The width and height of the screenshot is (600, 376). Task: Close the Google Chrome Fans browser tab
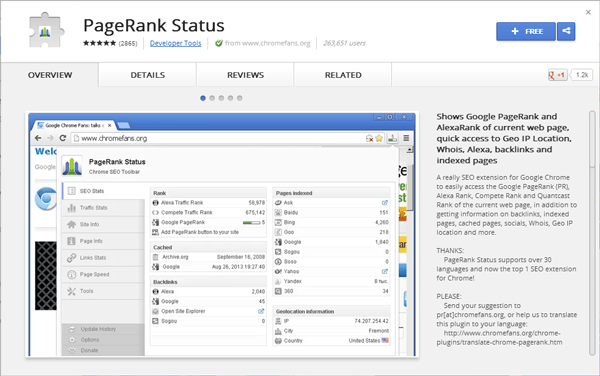[110, 125]
